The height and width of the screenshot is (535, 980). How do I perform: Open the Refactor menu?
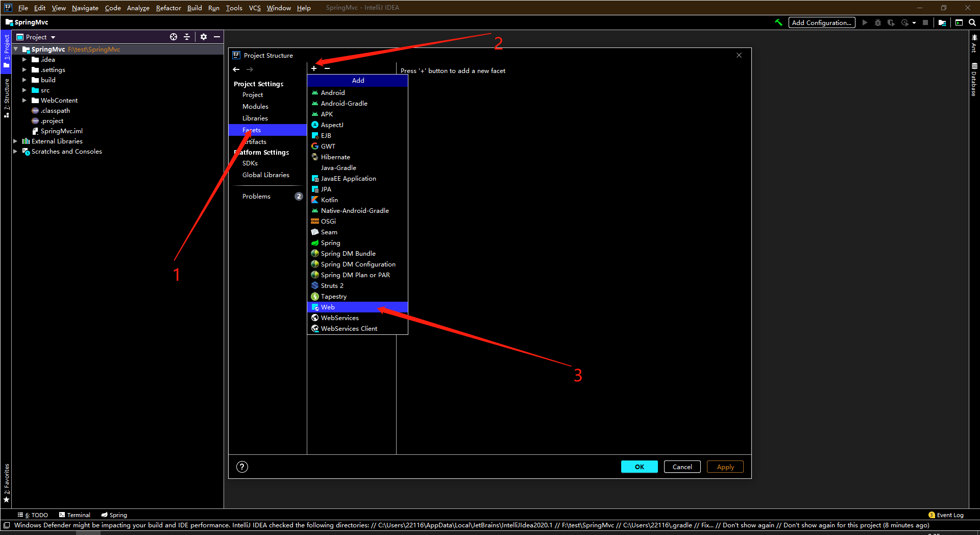[x=168, y=8]
